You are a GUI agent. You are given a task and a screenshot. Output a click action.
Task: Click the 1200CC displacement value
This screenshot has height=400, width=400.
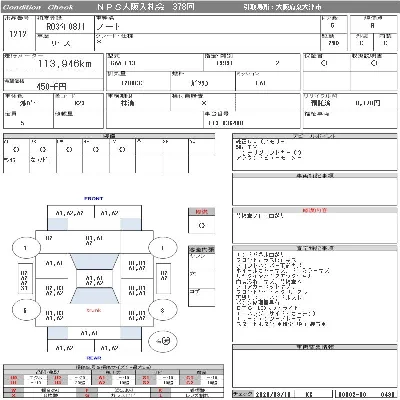pyautogui.click(x=132, y=83)
